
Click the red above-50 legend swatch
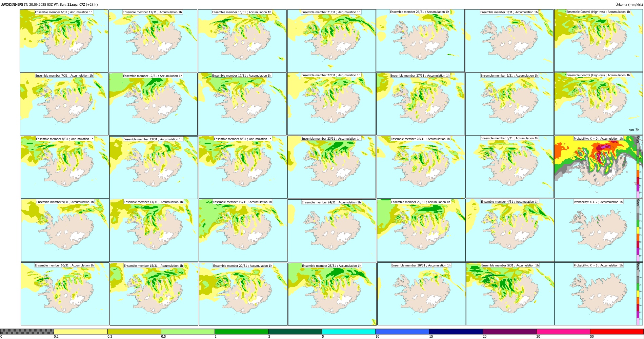pos(617,332)
